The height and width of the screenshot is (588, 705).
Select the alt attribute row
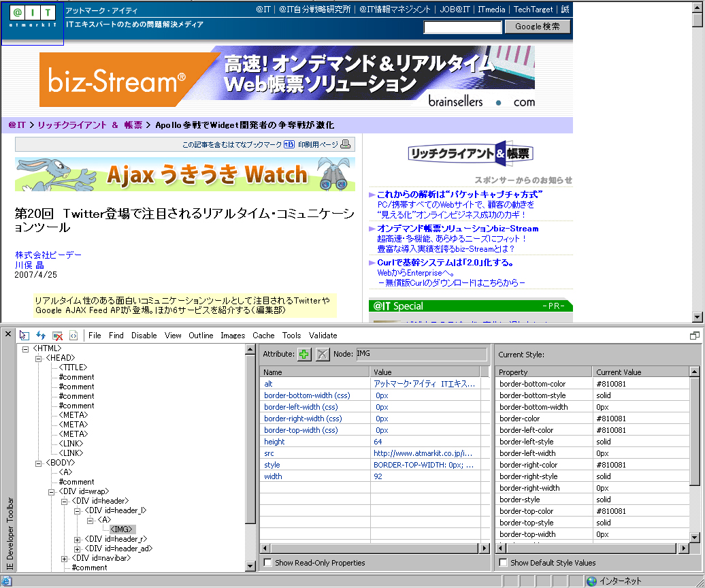[x=370, y=383]
